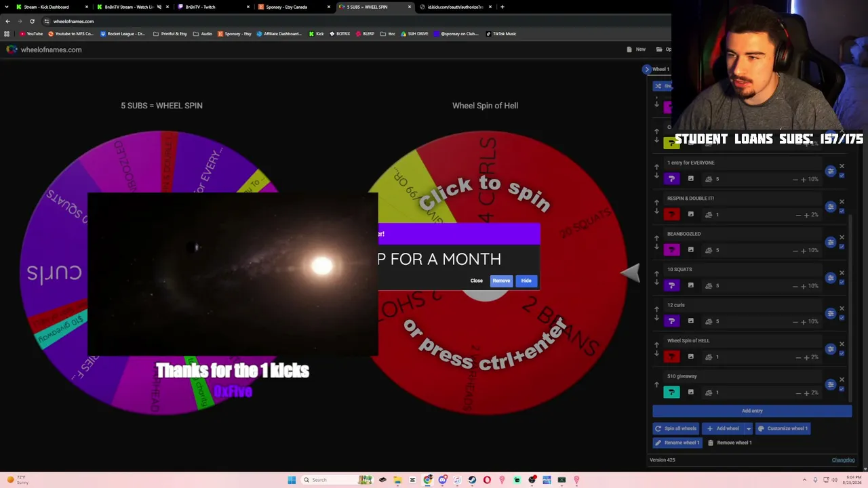868x488 pixels.
Task: Increase weight of 1 entry for EVERYONE
Action: [x=804, y=180]
